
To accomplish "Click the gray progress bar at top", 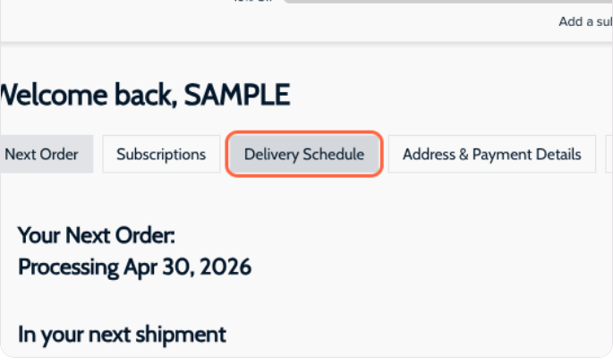I will (447, 2).
